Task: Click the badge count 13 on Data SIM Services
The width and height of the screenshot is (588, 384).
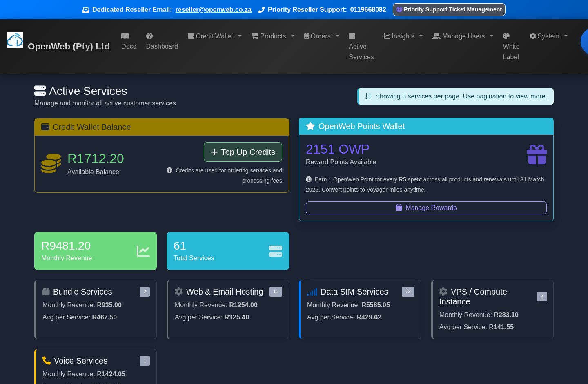Action: pos(408,291)
